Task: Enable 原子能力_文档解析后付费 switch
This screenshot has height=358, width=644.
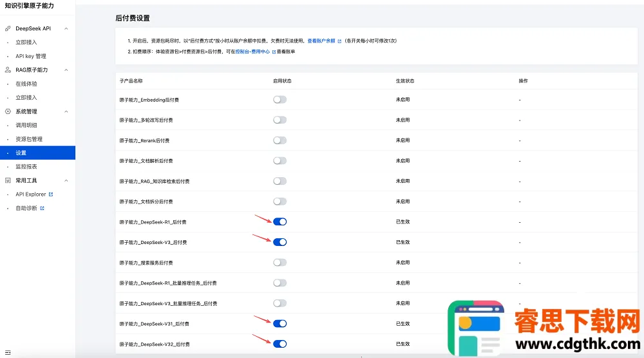Action: click(x=279, y=160)
